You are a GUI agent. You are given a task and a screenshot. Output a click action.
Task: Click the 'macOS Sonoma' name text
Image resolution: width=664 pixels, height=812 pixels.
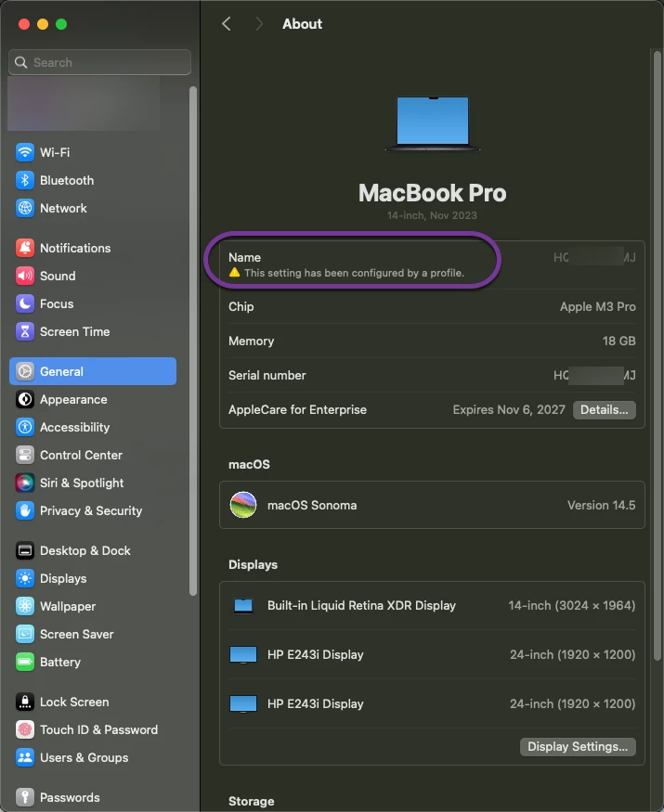coord(312,505)
